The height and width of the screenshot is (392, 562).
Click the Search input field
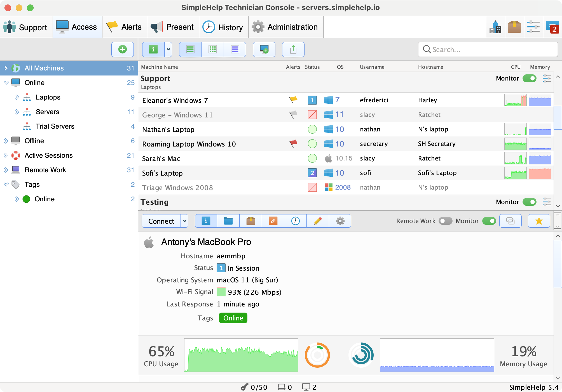tap(488, 49)
